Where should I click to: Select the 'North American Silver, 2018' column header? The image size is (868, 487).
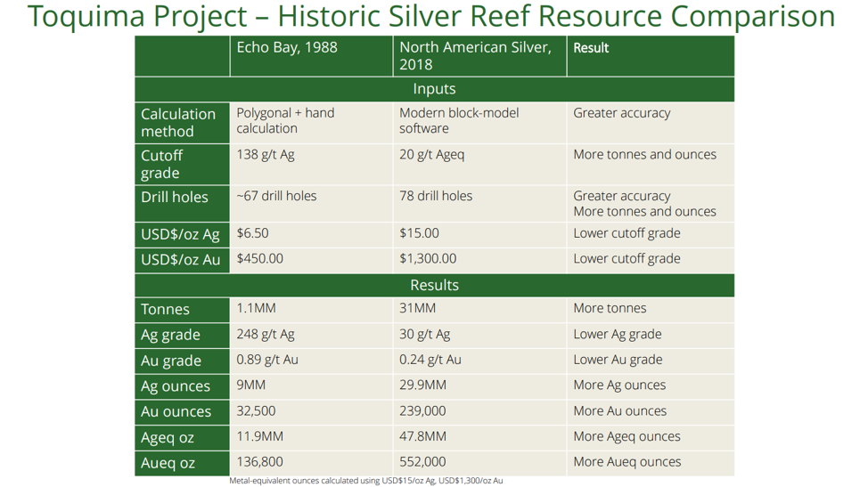coord(480,56)
